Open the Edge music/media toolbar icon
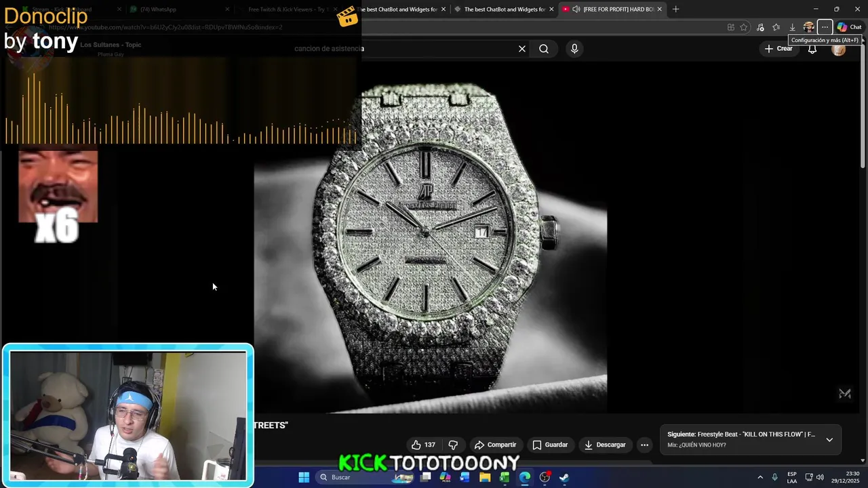The width and height of the screenshot is (868, 488). click(760, 27)
